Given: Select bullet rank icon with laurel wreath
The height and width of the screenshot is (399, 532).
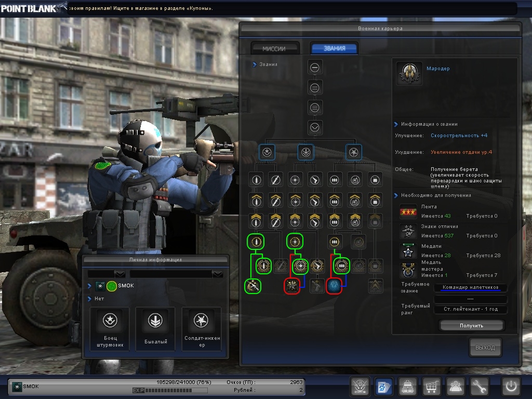Looking at the screenshot, I should point(263,266).
